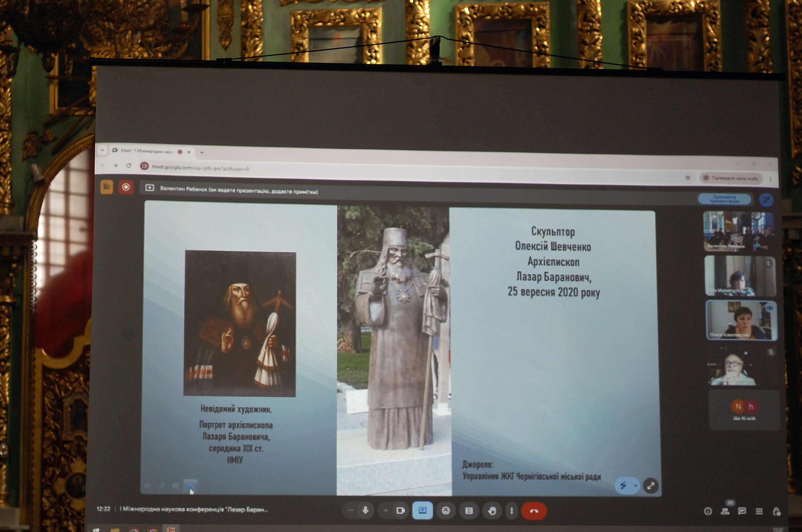Image resolution: width=802 pixels, height=532 pixels.
Task: Show the participants list panel
Action: point(725,511)
